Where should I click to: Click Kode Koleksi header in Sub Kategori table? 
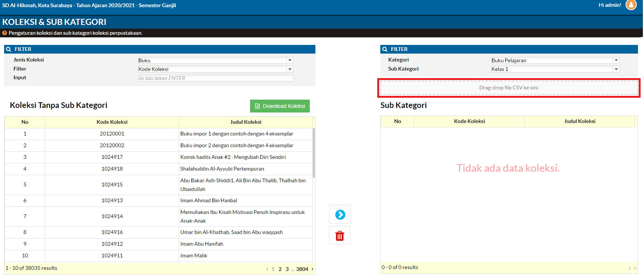point(469,121)
